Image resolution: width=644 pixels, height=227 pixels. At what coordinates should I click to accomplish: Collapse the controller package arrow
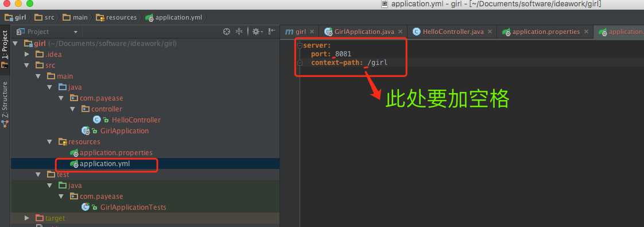point(73,109)
